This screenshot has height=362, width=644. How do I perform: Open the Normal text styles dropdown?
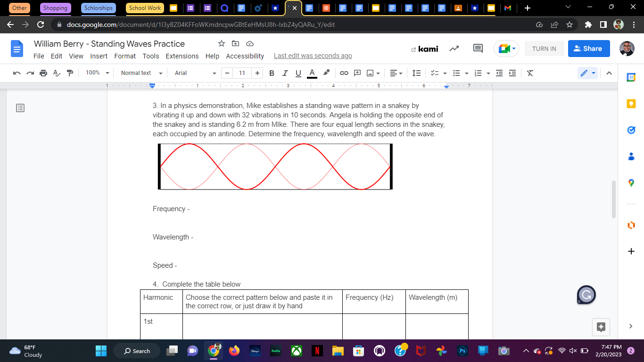click(141, 73)
